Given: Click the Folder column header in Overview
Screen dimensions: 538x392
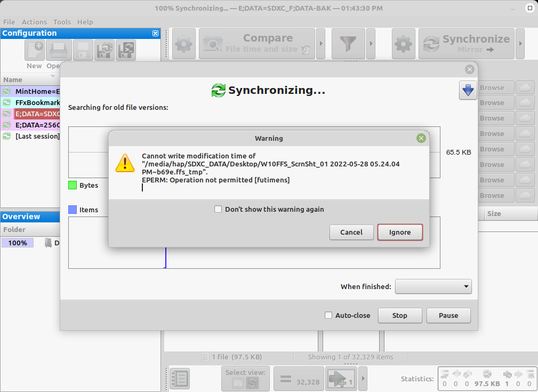Looking at the screenshot, I should [30, 230].
